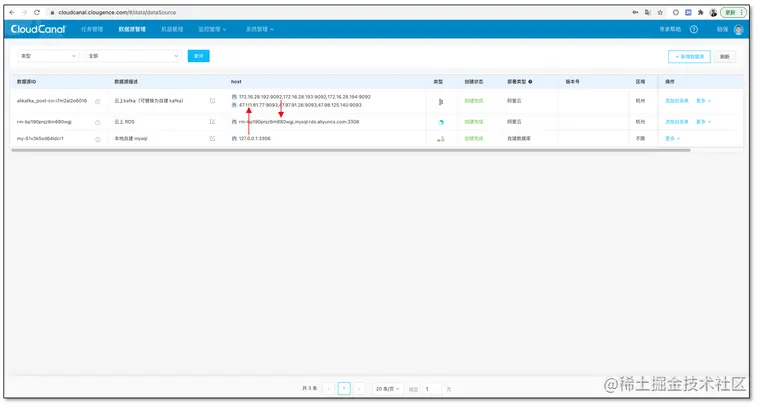Viewport: 760px width, 407px height.
Task: Open the 类型 filter dropdown
Action: 48,56
